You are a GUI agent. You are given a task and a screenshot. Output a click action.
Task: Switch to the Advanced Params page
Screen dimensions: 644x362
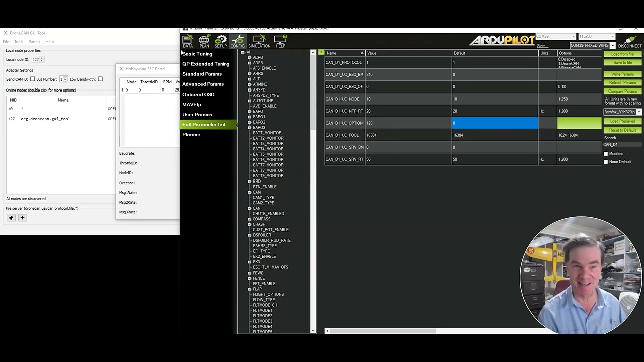point(203,84)
